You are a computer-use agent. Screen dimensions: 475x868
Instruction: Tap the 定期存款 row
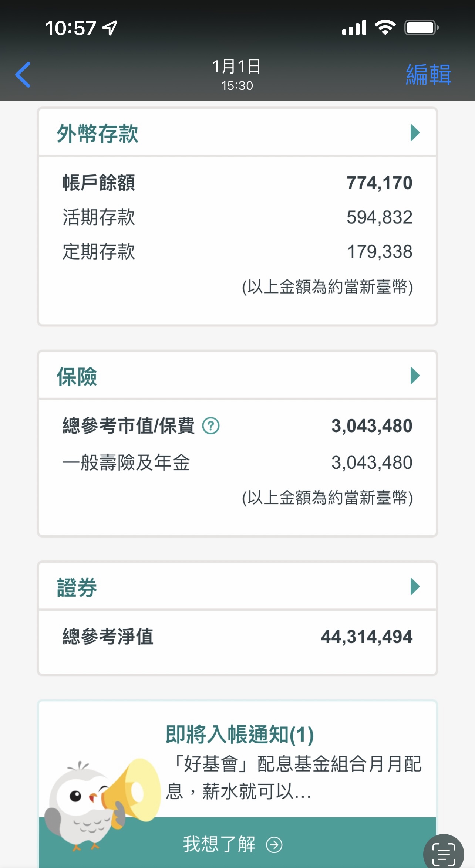(x=237, y=252)
